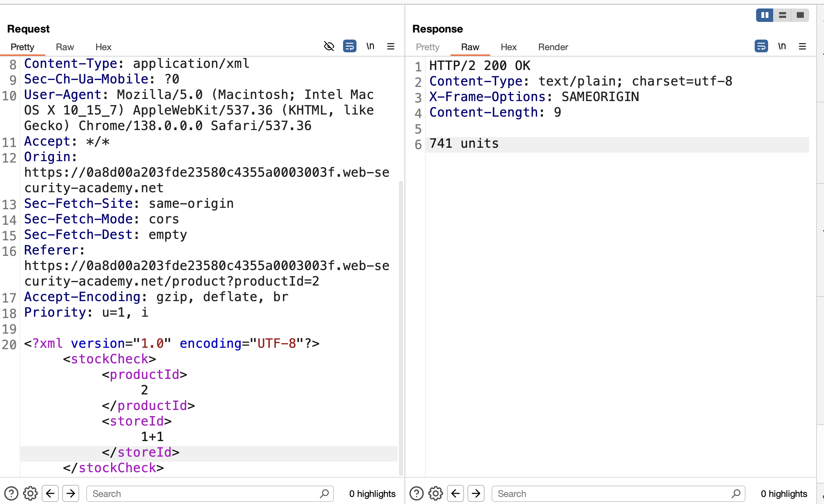
Task: Click the productId value 2 in XML body
Action: (x=144, y=390)
